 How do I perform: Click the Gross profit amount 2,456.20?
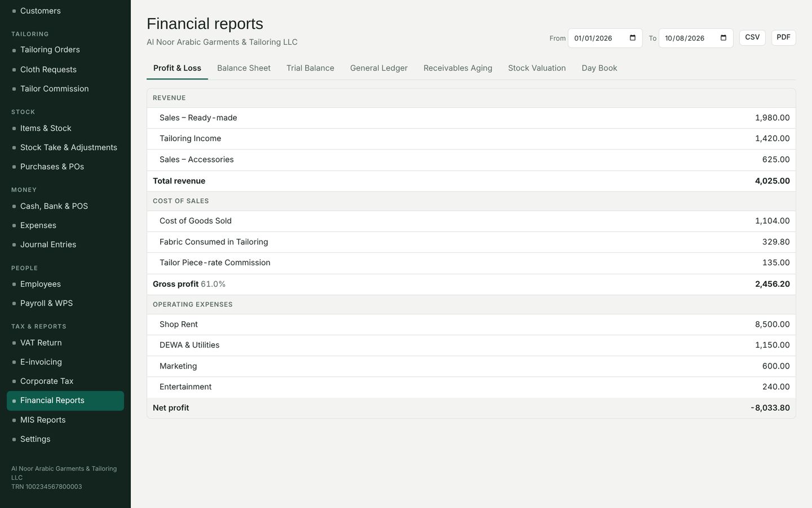pos(773,284)
